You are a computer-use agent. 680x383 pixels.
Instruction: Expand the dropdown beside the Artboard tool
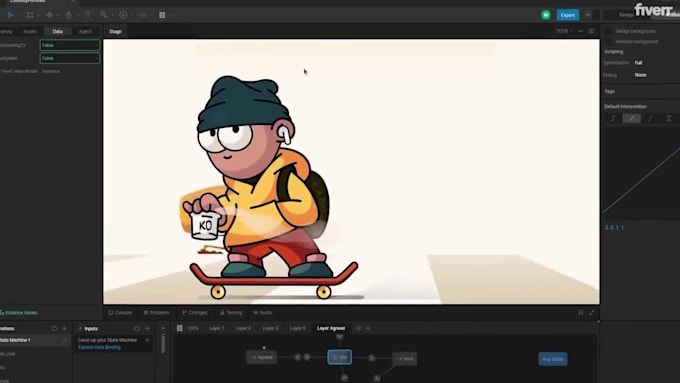click(x=39, y=15)
